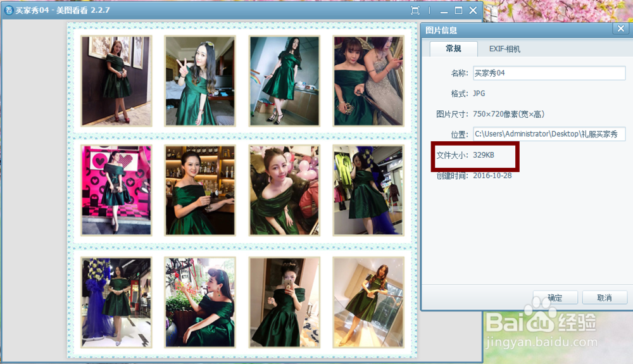Screen dimensions: 633x364
Task: Click photo of woman with pink balloons
Action: pyautogui.click(x=284, y=190)
